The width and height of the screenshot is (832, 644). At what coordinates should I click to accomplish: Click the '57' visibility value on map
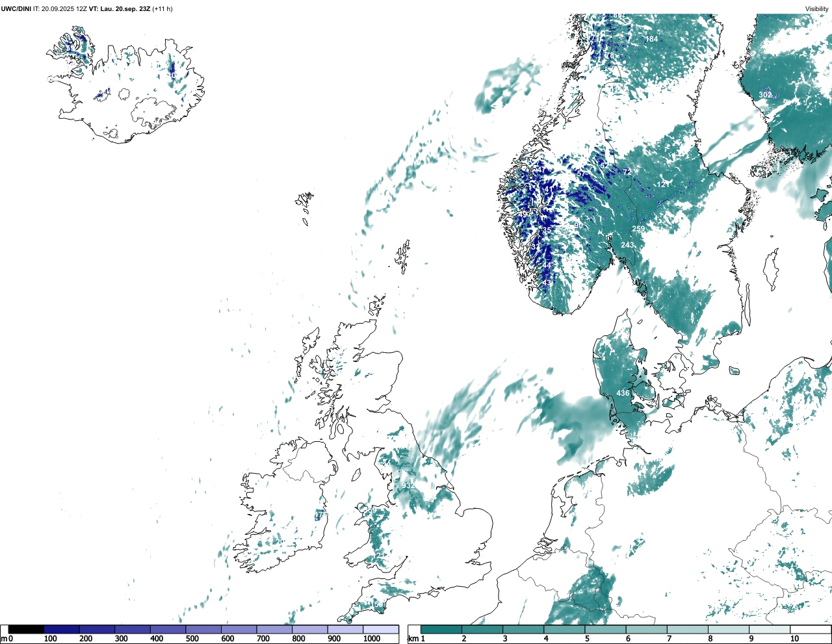tap(581, 174)
